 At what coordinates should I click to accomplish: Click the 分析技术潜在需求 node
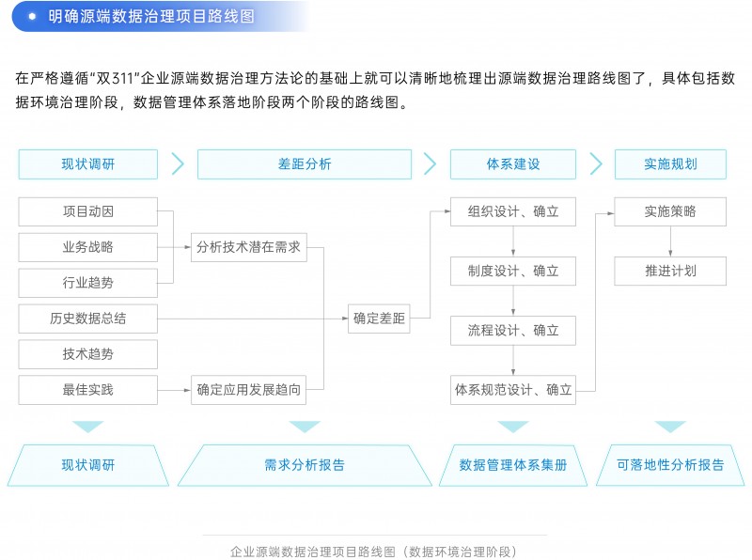pos(249,247)
